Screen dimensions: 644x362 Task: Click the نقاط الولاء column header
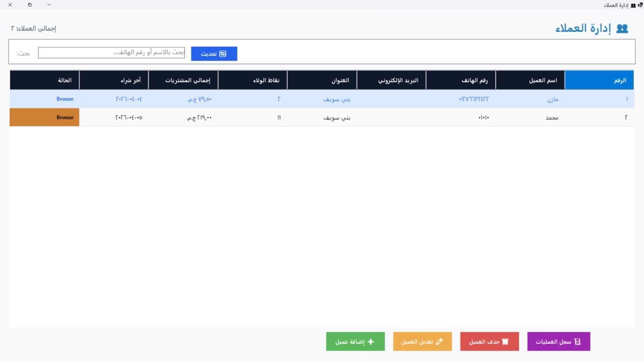tap(253, 80)
